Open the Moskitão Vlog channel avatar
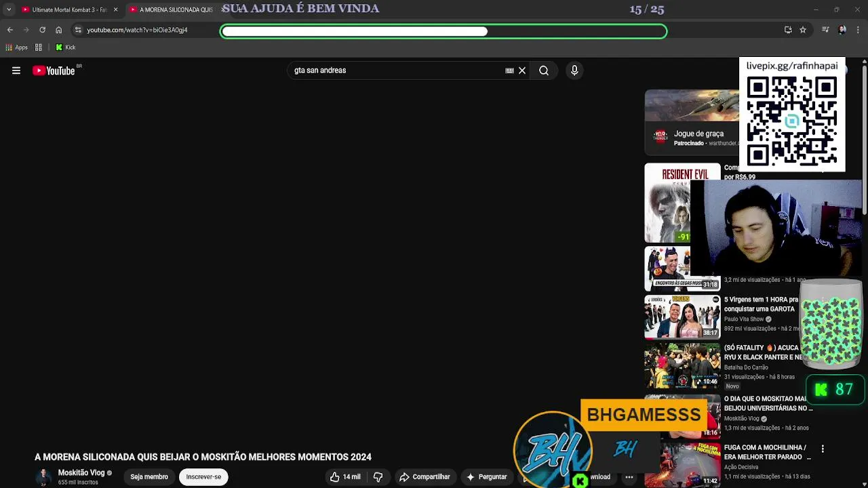 click(43, 477)
